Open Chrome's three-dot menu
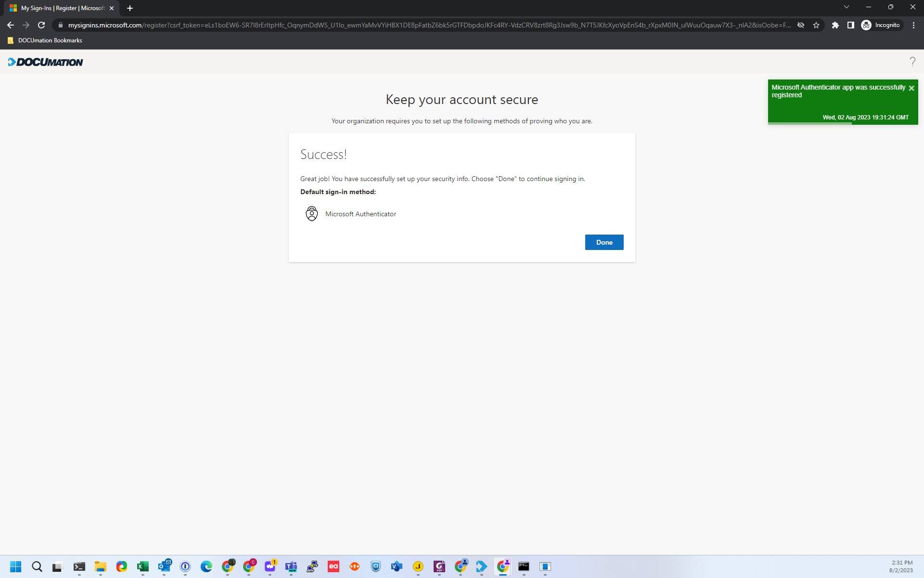924x578 pixels. (x=914, y=25)
